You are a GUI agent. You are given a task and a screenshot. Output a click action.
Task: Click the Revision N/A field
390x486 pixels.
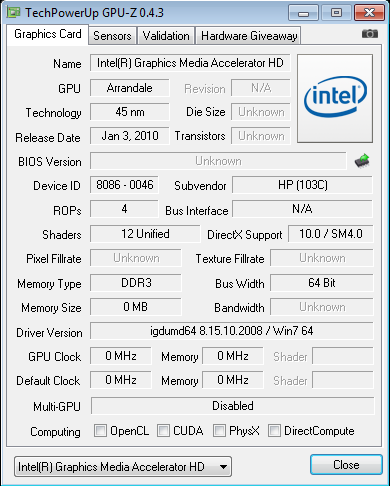pyautogui.click(x=261, y=88)
